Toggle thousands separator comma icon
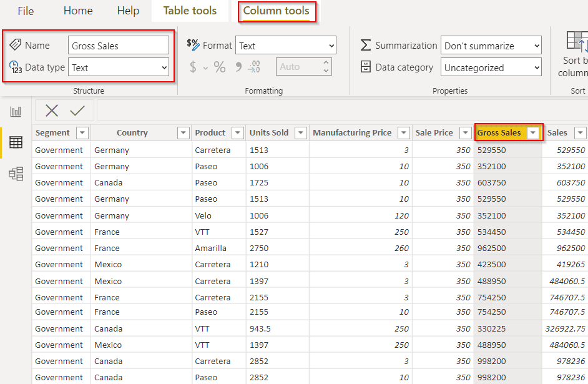The height and width of the screenshot is (384, 588). 238,67
